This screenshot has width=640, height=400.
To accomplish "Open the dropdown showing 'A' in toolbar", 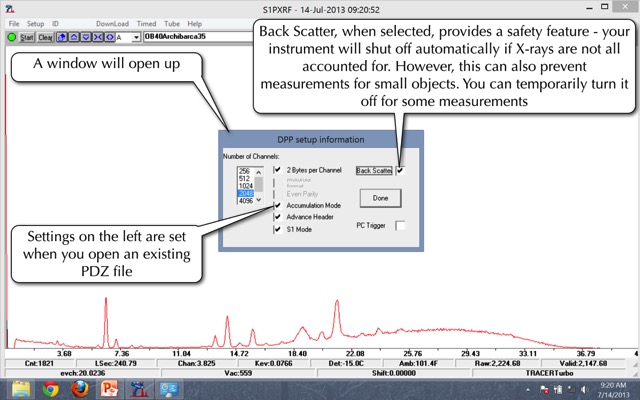I will (x=135, y=37).
